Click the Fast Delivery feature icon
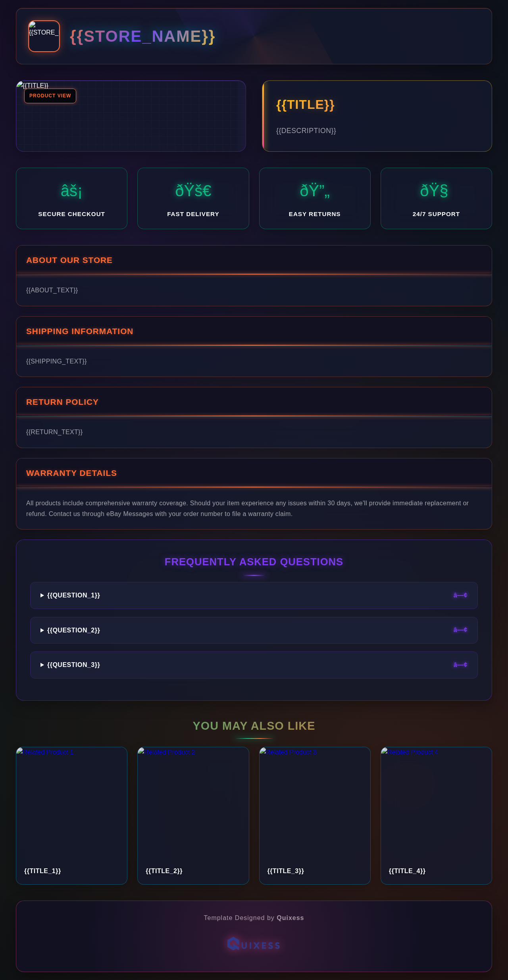This screenshot has height=980, width=508. click(x=193, y=191)
